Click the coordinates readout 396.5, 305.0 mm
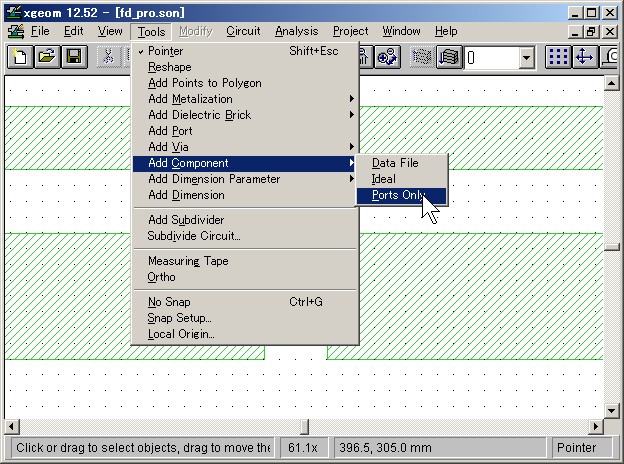Screen dimensions: 624x464 coord(440,448)
